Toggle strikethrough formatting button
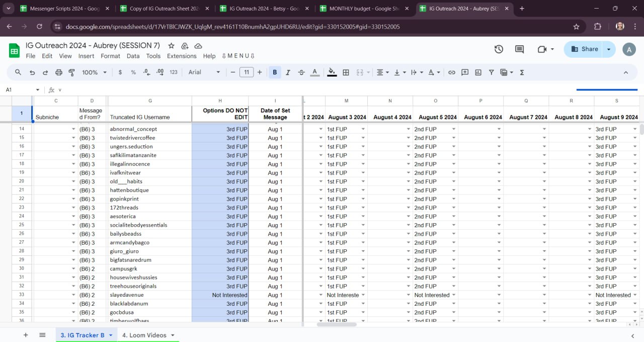Image resolution: width=644 pixels, height=342 pixels. point(301,73)
